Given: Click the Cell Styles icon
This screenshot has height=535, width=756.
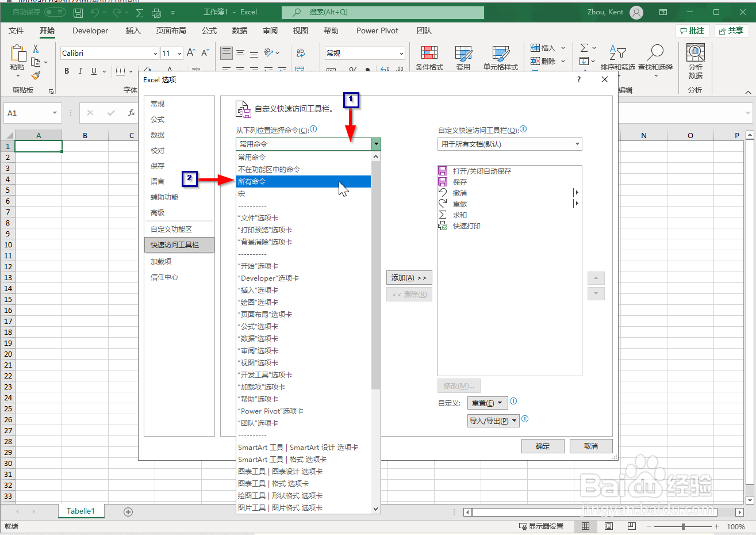Looking at the screenshot, I should (501, 54).
